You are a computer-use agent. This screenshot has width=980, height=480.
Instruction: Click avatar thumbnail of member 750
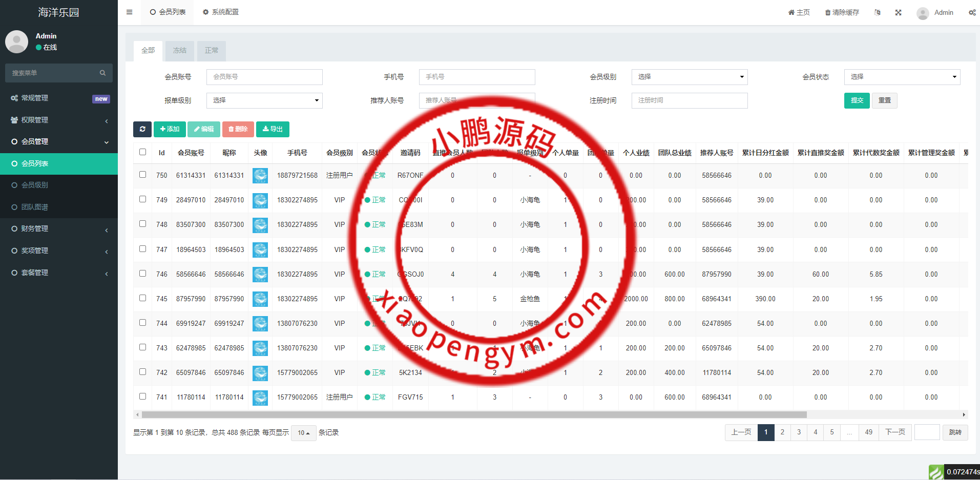coord(260,176)
